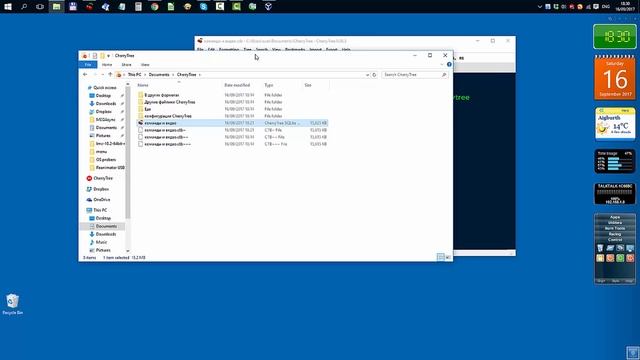The height and width of the screenshot is (360, 640).
Task: Select the first folder in the file list
Action: click(162, 95)
